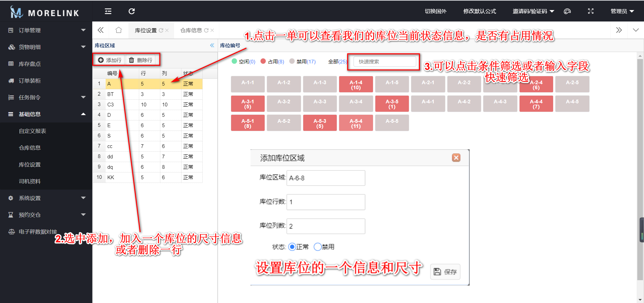Switch to the 仓库信息 tab
Viewport: 644px width, 303px height.
point(191,30)
